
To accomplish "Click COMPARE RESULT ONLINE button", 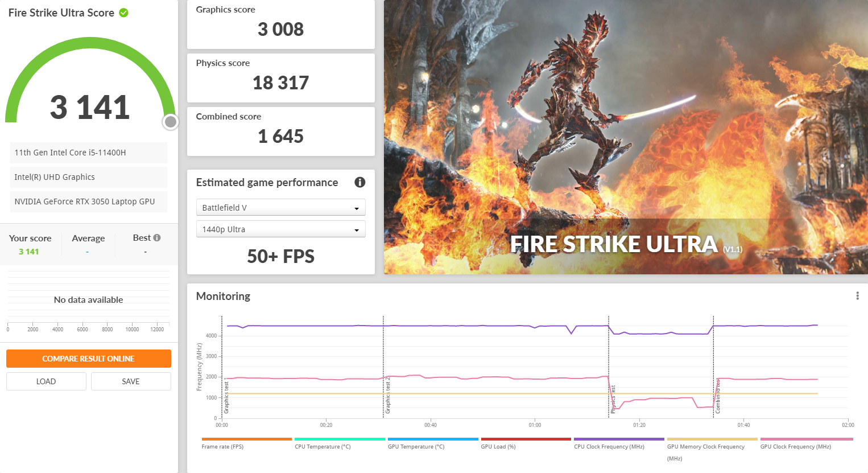I will coord(88,359).
